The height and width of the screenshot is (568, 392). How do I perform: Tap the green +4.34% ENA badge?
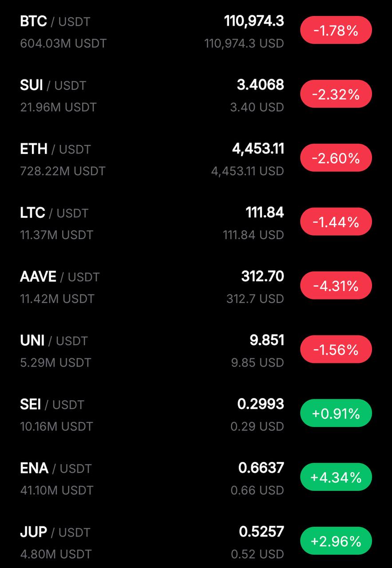(x=336, y=477)
